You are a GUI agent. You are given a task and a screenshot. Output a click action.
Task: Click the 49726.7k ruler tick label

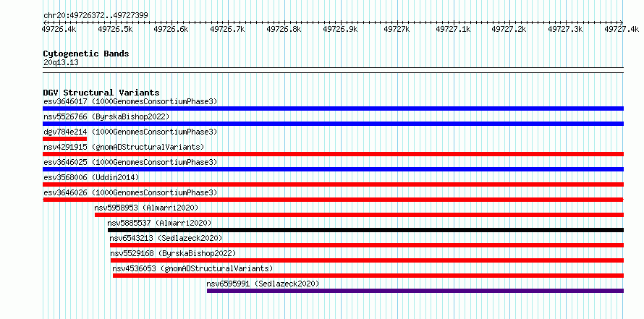pos(227,29)
